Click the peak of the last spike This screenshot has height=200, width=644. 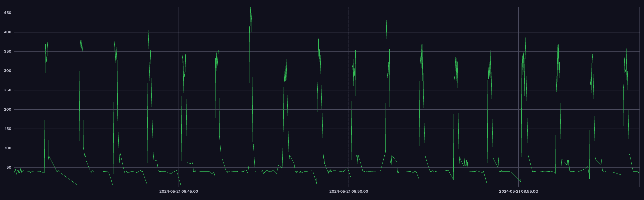[x=626, y=49]
